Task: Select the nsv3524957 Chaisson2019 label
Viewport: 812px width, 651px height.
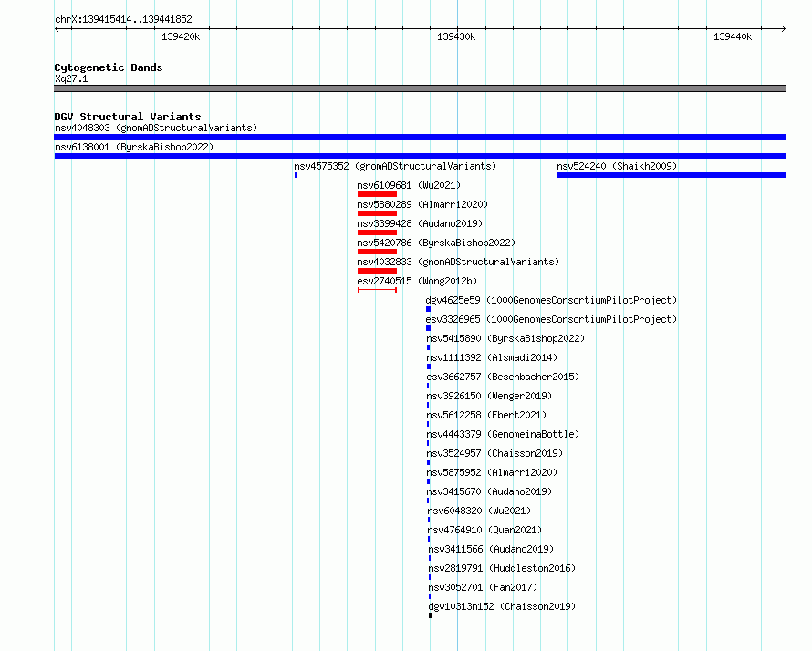Action: 494,453
